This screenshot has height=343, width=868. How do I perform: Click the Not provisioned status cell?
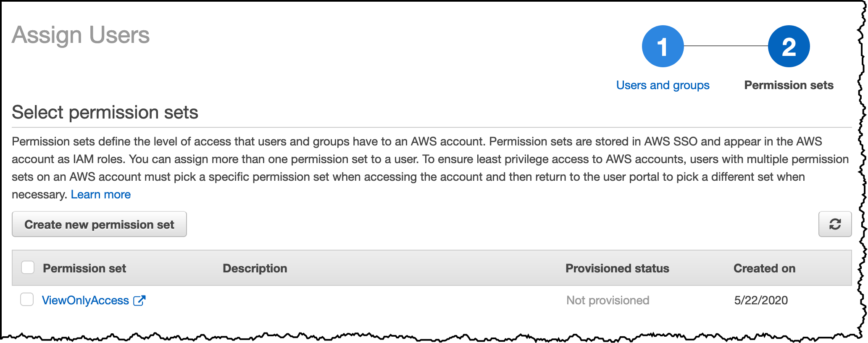point(608,300)
